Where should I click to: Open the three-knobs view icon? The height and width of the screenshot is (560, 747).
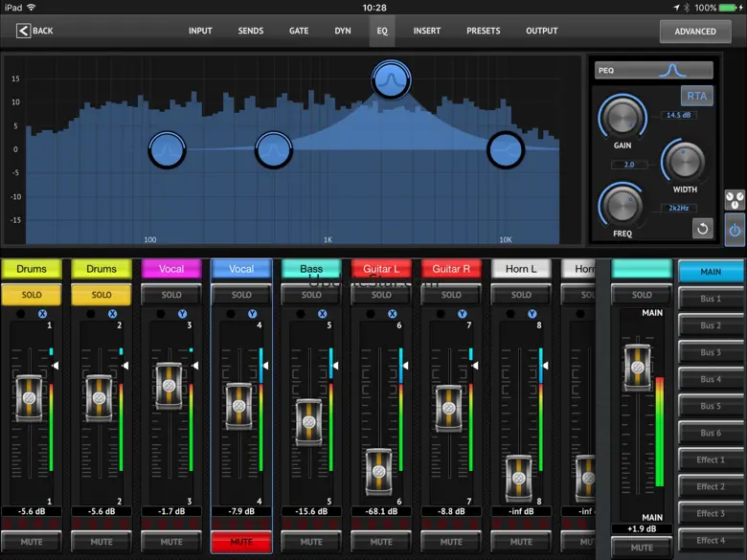(x=735, y=200)
